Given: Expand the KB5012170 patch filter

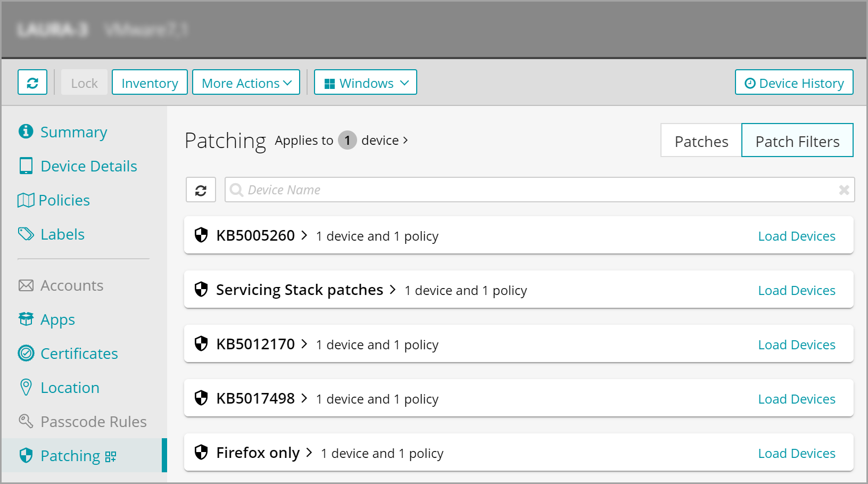Looking at the screenshot, I should pyautogui.click(x=262, y=344).
